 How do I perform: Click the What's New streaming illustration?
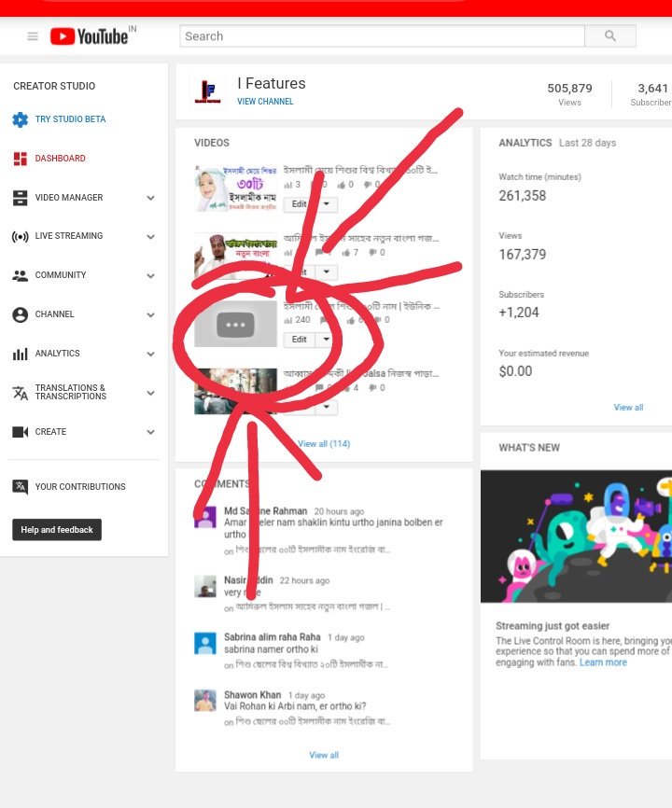click(x=576, y=536)
